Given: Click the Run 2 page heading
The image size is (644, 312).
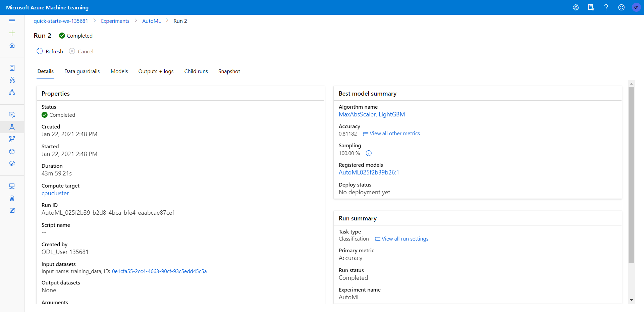Looking at the screenshot, I should click(43, 36).
